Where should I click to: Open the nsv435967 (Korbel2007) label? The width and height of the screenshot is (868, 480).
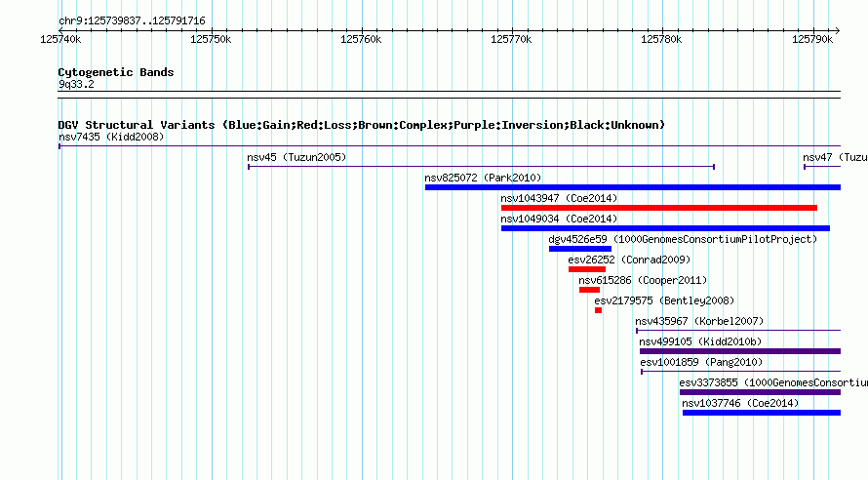pos(699,321)
